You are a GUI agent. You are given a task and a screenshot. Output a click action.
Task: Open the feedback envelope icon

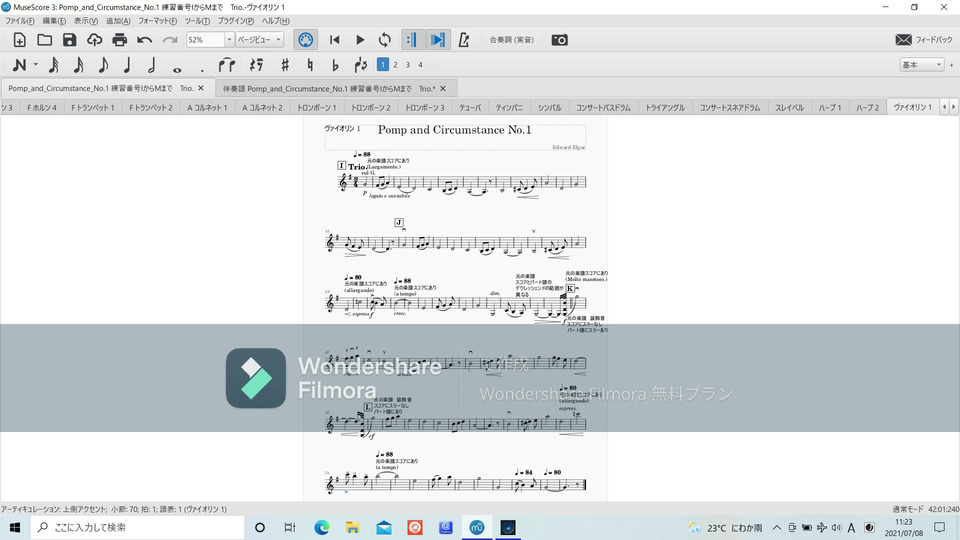click(x=904, y=40)
